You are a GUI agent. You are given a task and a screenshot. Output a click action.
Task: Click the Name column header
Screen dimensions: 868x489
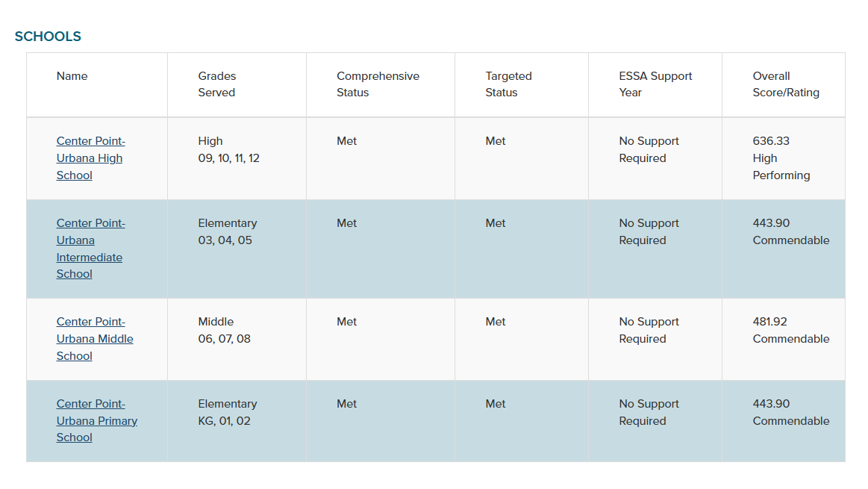pos(72,76)
